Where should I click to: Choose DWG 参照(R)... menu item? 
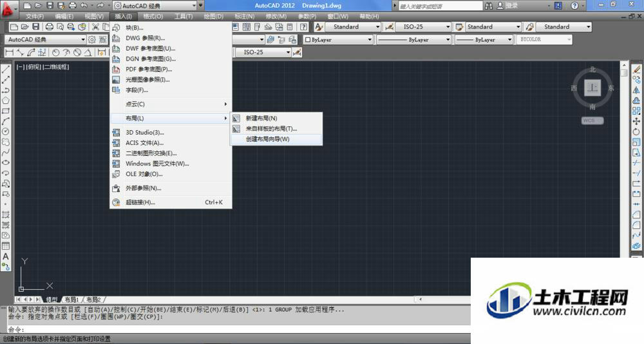(171, 38)
